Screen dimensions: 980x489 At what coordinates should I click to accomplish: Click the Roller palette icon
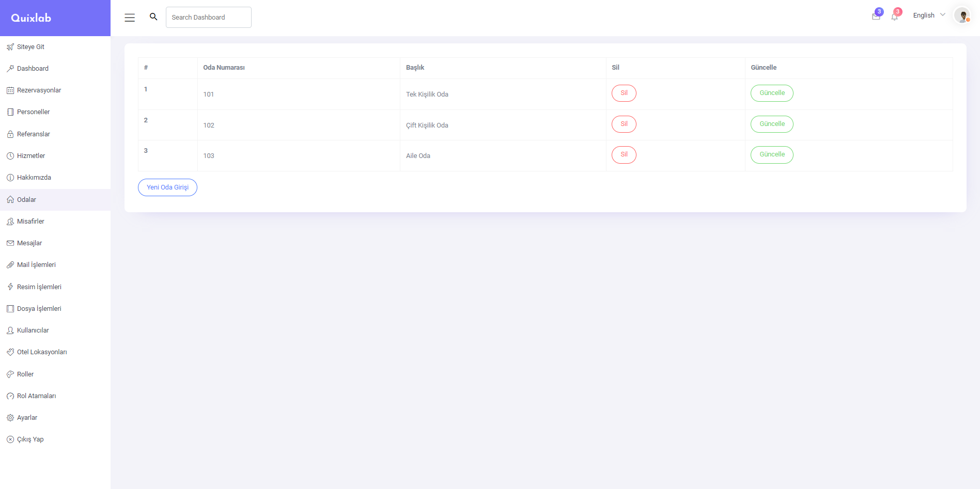pyautogui.click(x=10, y=374)
